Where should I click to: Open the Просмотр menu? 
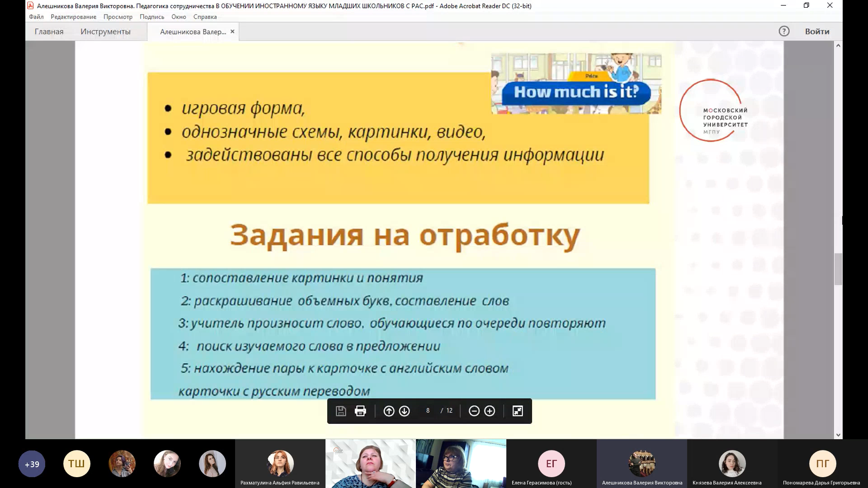tap(118, 17)
